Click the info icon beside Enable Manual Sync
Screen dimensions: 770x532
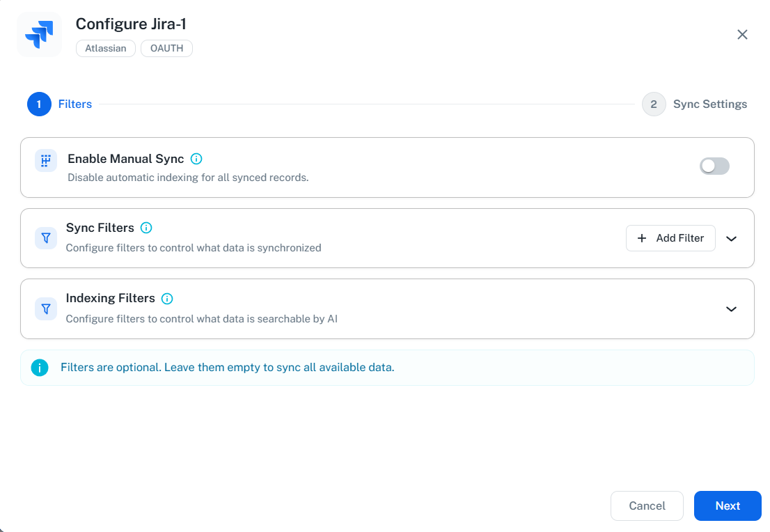point(196,159)
